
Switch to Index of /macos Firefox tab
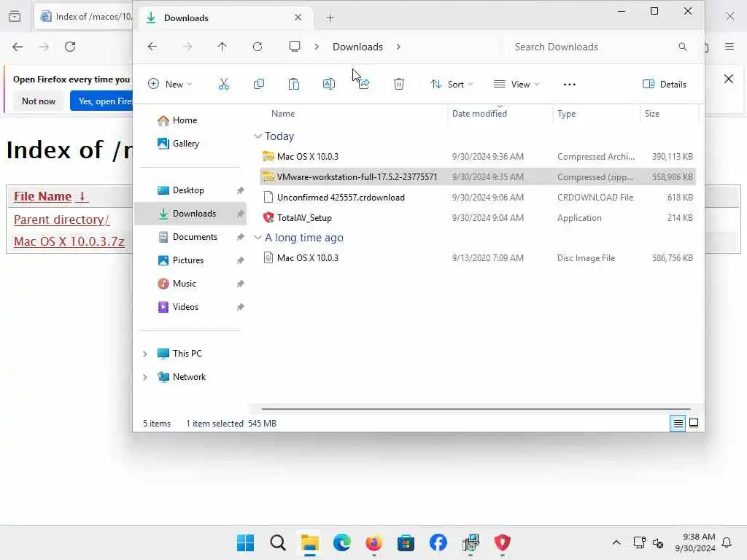click(85, 17)
